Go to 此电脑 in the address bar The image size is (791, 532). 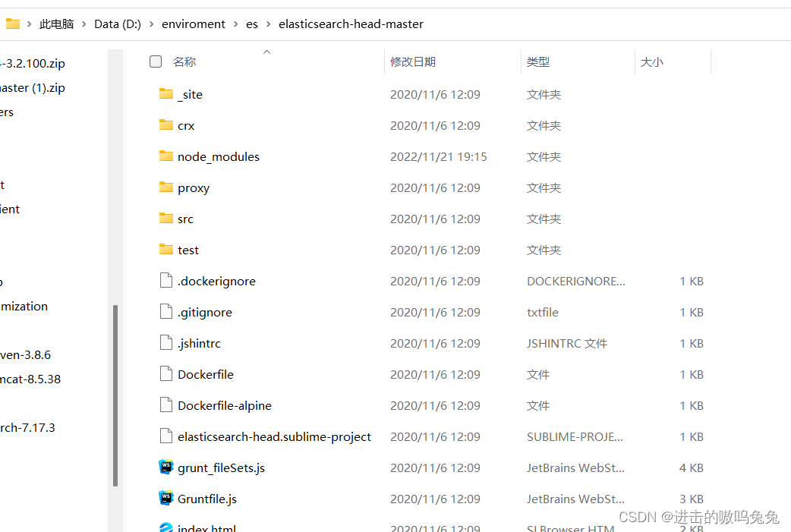click(x=56, y=24)
